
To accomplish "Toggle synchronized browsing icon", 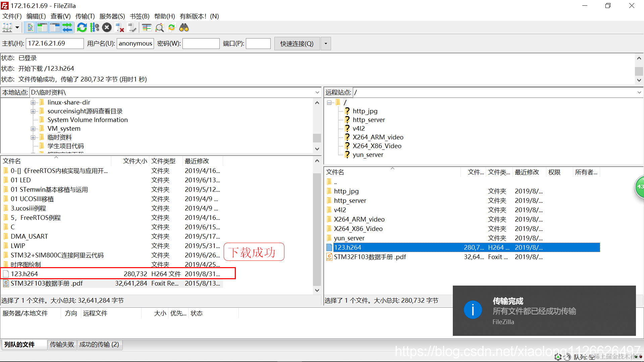I will click(172, 27).
